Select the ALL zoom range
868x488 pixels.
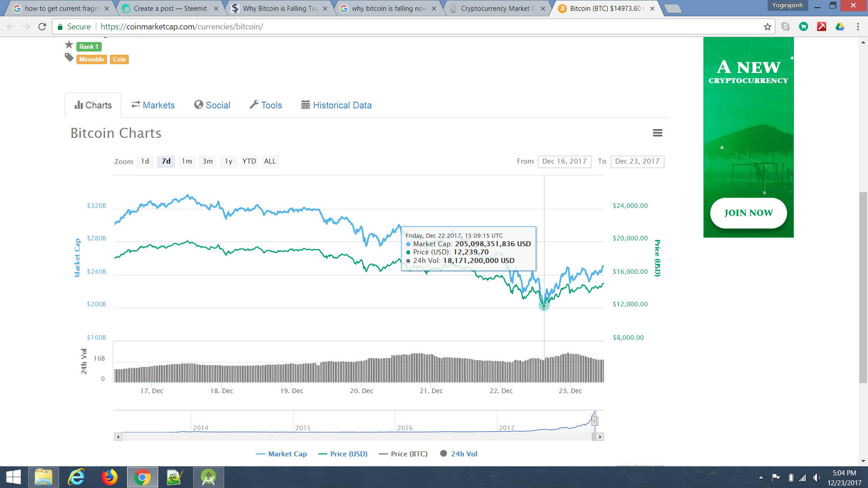[270, 161]
